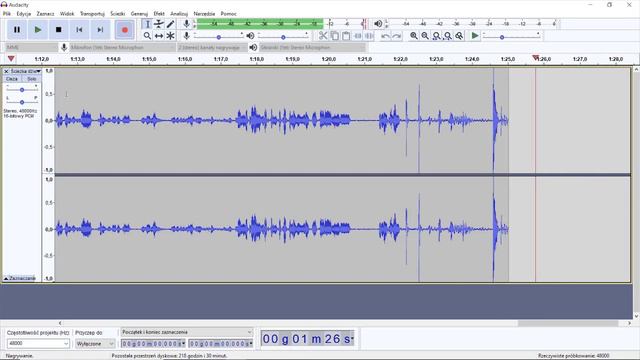
Task: Click the Undo arrow icon
Action: tap(385, 36)
